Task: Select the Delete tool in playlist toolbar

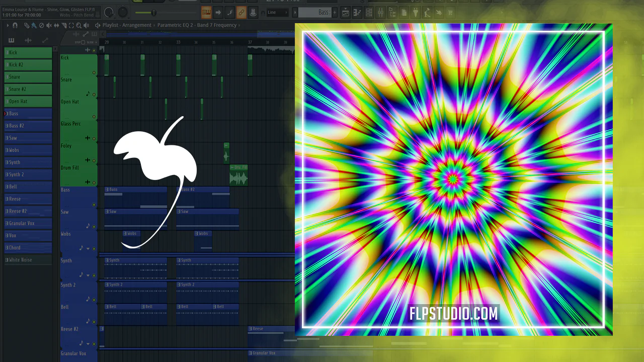Action: pyautogui.click(x=41, y=25)
